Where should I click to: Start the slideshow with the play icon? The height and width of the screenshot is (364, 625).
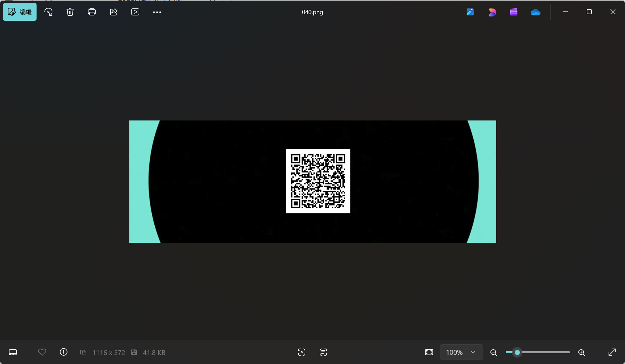(135, 12)
